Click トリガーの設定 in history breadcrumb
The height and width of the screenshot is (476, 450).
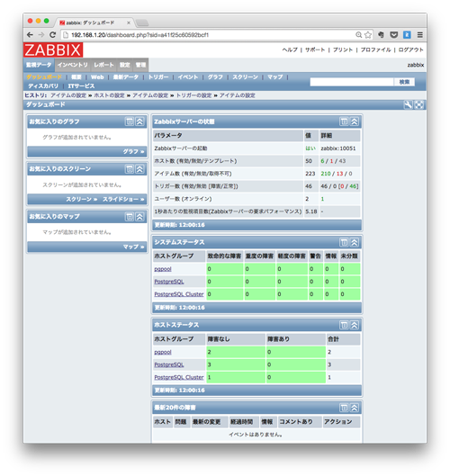(193, 95)
